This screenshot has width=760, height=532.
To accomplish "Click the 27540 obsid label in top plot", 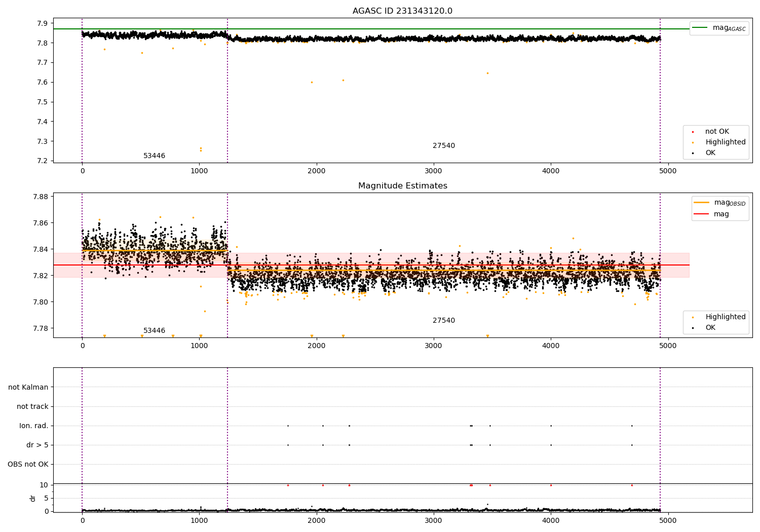I will pyautogui.click(x=443, y=146).
